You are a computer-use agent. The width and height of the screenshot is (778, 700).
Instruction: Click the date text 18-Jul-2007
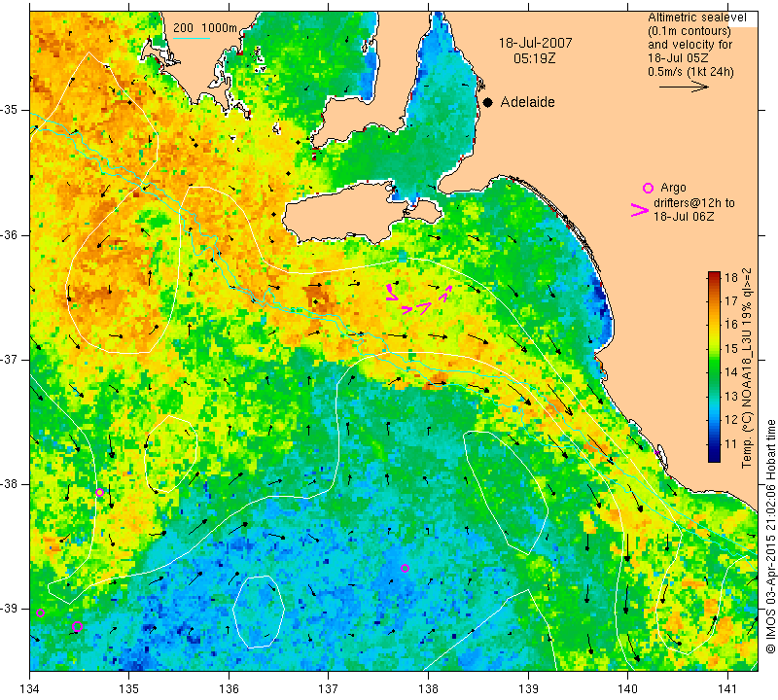click(535, 43)
